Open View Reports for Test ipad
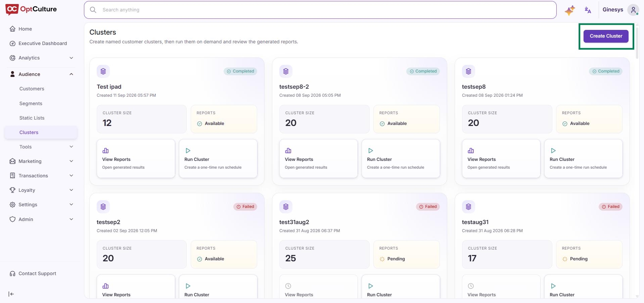This screenshot has height=303, width=644. [x=136, y=159]
